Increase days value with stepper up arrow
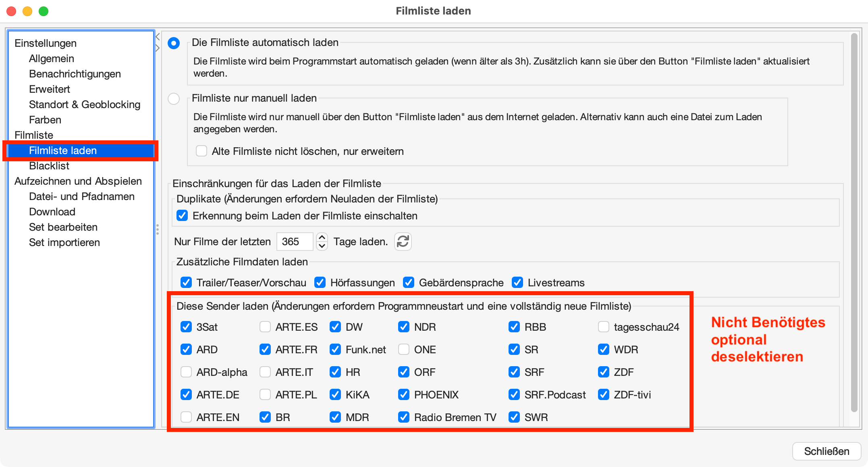This screenshot has width=868, height=467. point(322,237)
